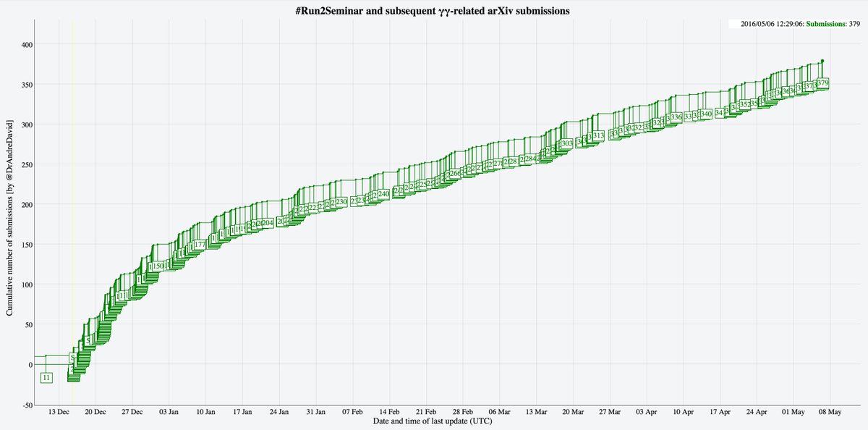Viewport: 868px width, 430px height.
Task: Select the '230' annotation label
Action: [x=341, y=201]
